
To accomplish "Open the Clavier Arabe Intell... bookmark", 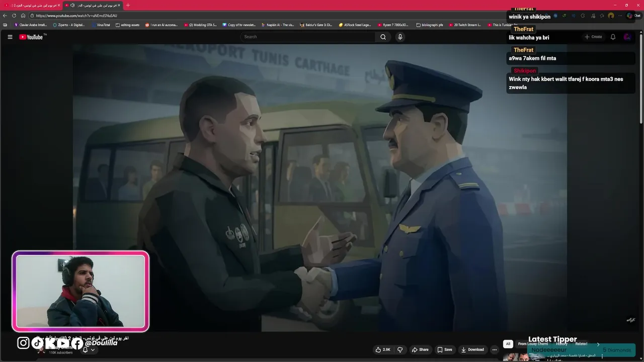I will (31, 25).
